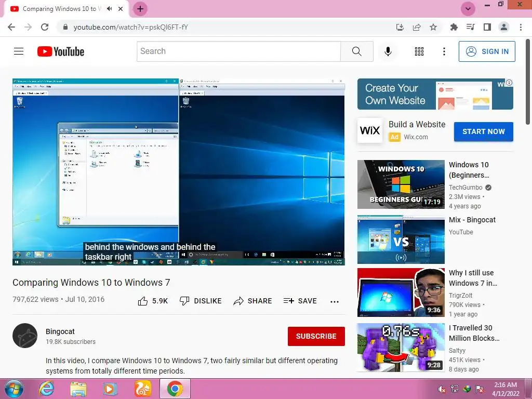Viewport: 532px width, 399px height.
Task: Click the page vertical scrollbar
Action: 528,82
